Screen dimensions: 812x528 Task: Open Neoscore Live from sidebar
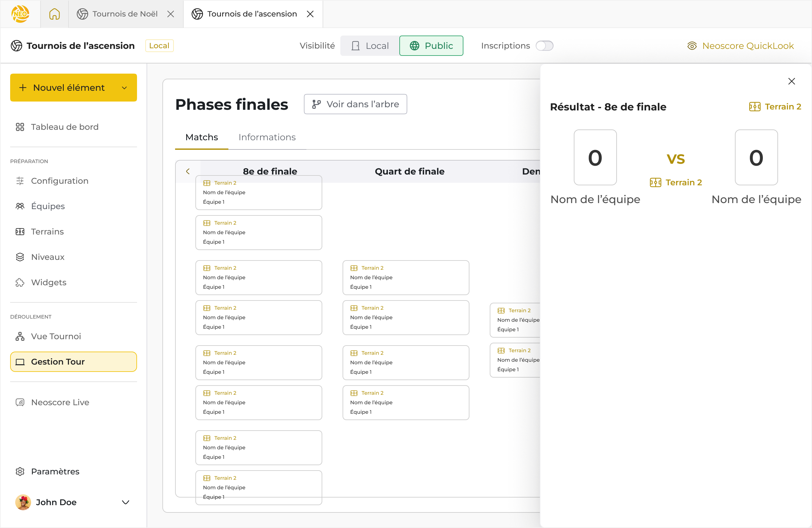[60, 402]
